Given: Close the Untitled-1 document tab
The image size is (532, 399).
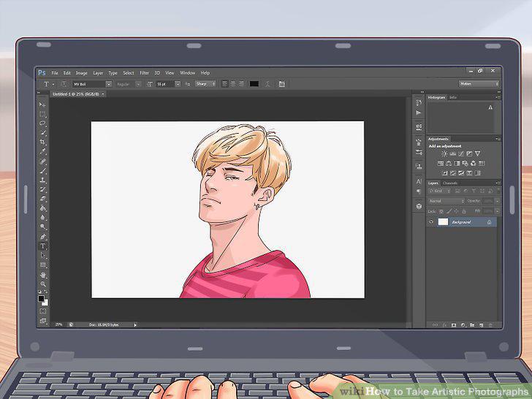Looking at the screenshot, I should click(103, 94).
